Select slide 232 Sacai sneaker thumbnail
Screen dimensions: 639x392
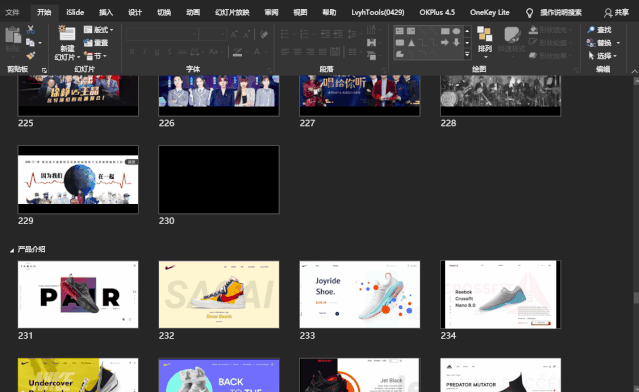[219, 295]
